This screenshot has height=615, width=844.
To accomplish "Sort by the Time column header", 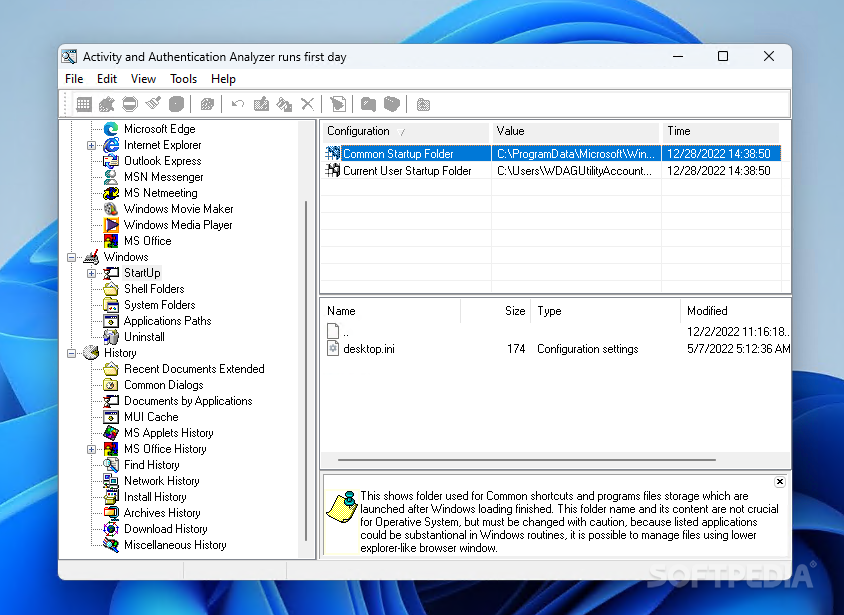I will tap(720, 131).
